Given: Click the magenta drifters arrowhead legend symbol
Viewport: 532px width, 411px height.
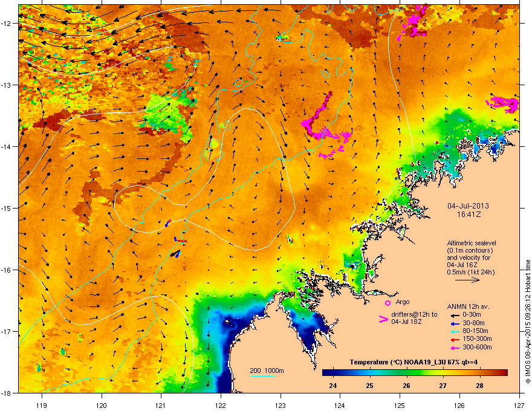Looking at the screenshot, I should coord(383,319).
